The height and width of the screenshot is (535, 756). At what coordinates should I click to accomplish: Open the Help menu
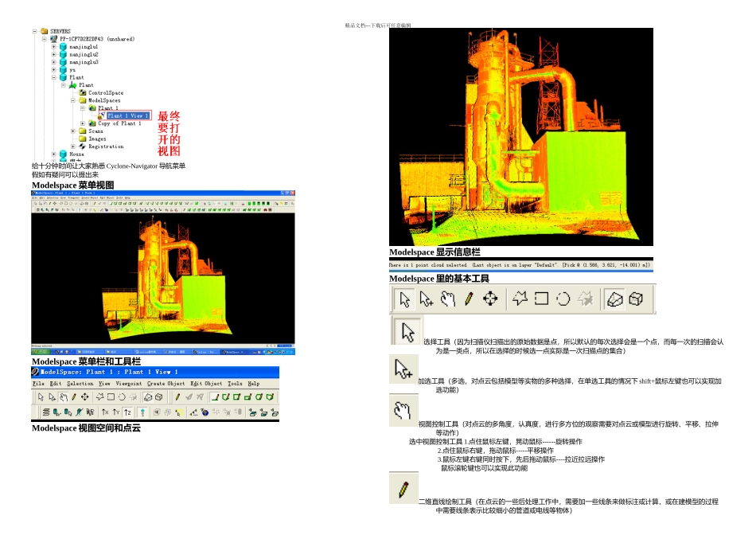tap(254, 384)
